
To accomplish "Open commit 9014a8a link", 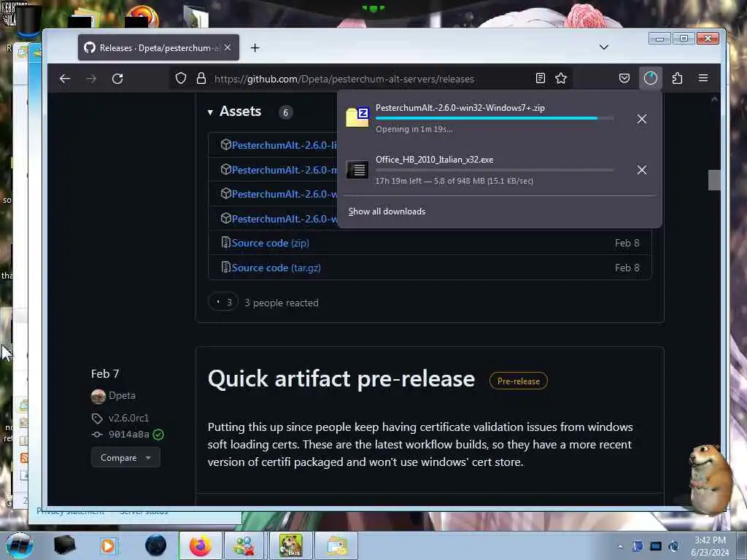I will (x=128, y=435).
